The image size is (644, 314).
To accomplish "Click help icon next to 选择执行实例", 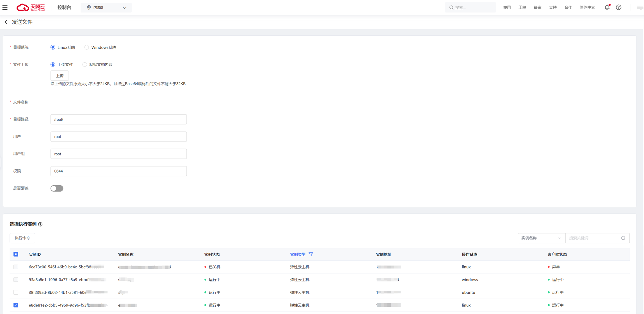I will pyautogui.click(x=40, y=224).
